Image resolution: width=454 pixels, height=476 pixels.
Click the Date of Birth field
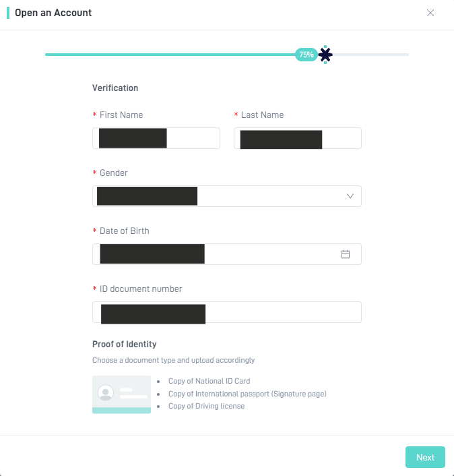[227, 254]
